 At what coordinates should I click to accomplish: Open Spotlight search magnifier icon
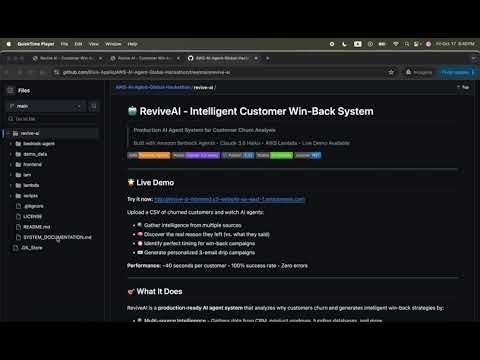click(407, 44)
